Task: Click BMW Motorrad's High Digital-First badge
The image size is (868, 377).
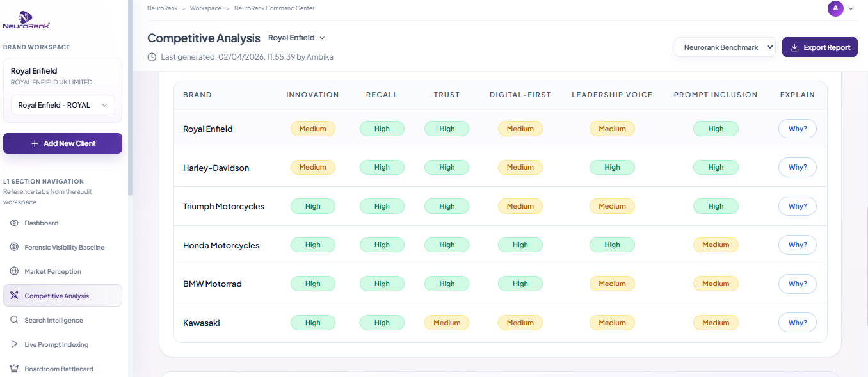Action: 520,284
